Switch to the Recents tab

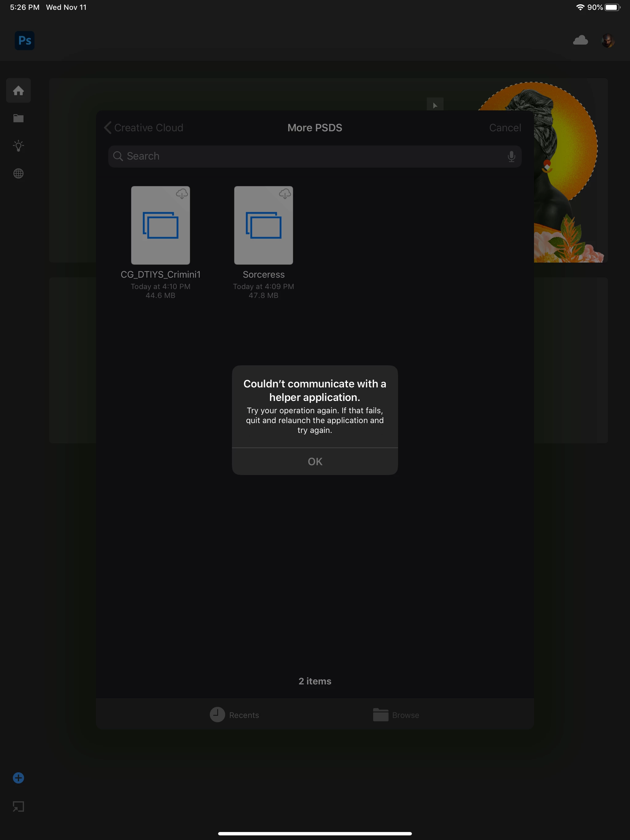(x=234, y=715)
